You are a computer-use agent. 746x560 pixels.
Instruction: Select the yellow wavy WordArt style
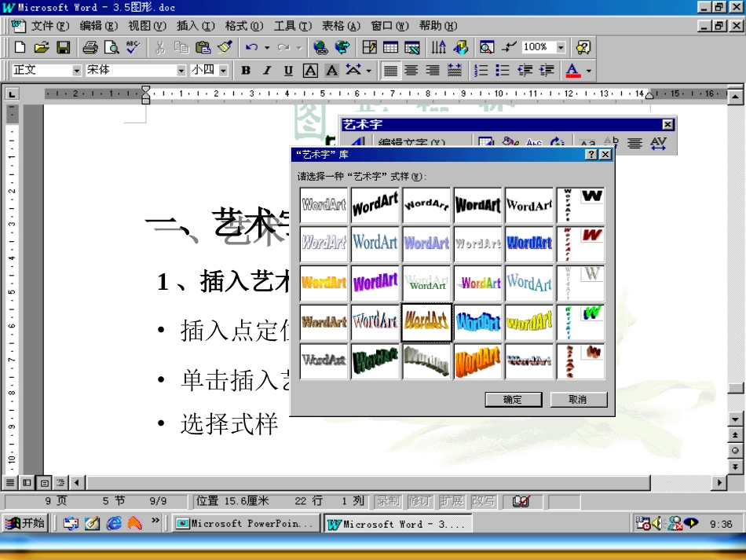click(x=529, y=322)
